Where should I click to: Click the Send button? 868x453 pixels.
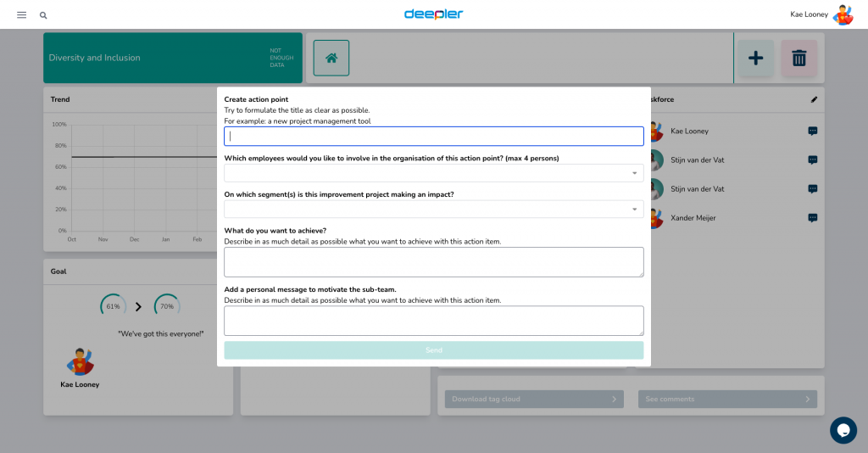click(x=433, y=350)
